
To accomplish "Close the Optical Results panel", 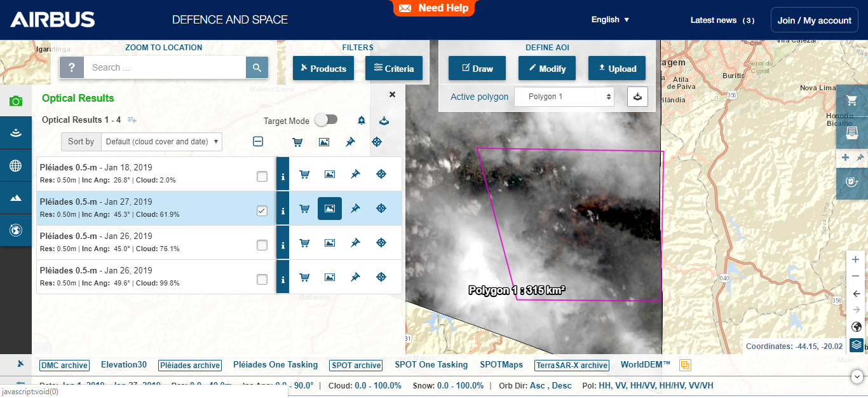I will point(392,94).
